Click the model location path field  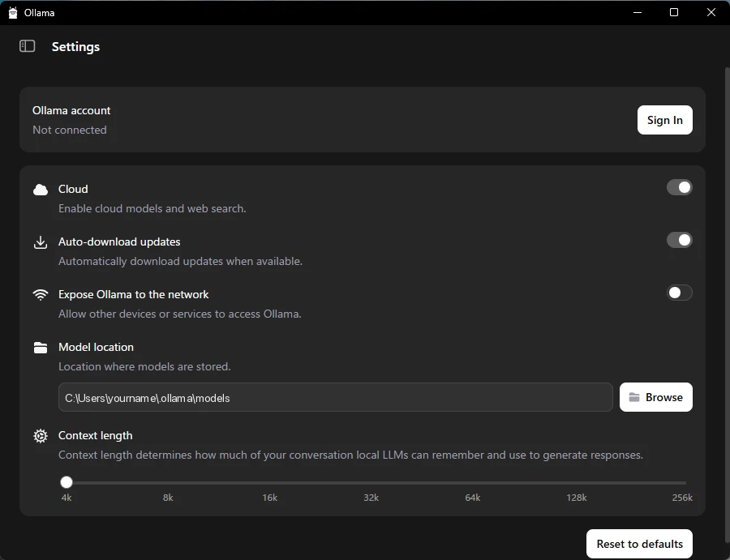click(335, 397)
